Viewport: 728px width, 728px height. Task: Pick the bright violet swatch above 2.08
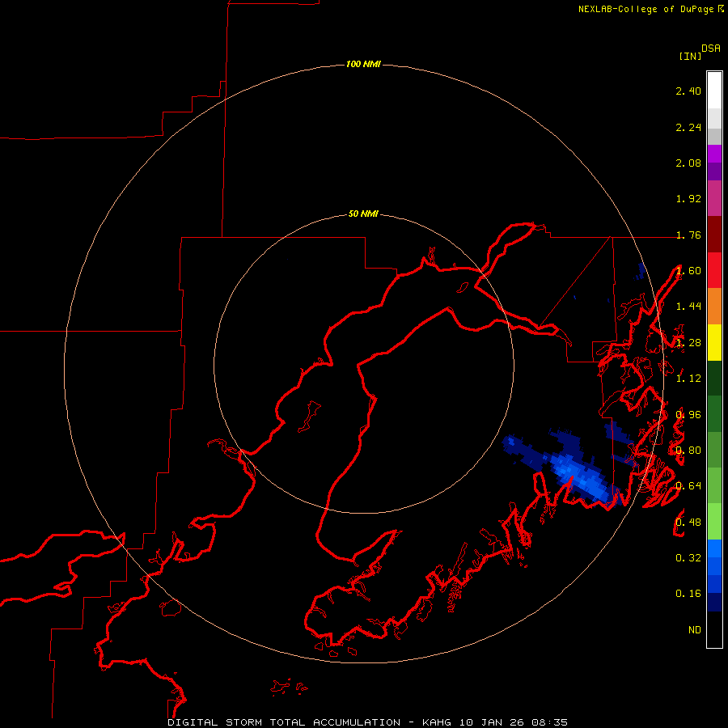coord(714,154)
